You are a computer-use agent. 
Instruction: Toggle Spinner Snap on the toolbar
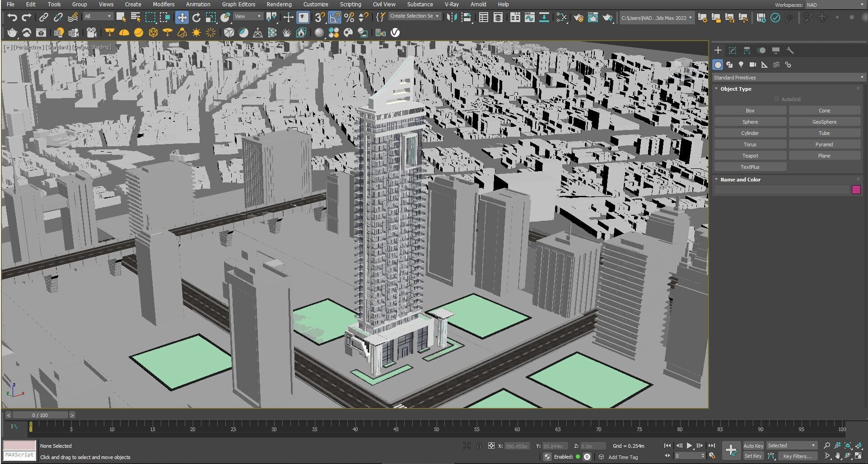tap(363, 18)
